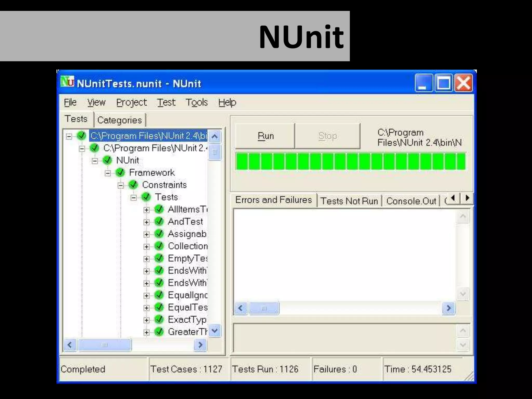Viewport: 532px width, 399px height.
Task: Click the Tests Run : 1126 status
Action: tap(265, 369)
